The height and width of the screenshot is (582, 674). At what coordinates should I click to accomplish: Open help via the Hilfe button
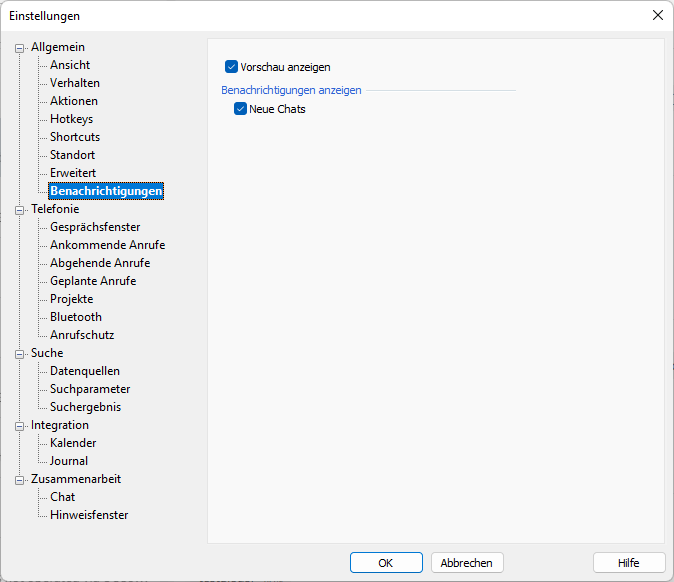(629, 563)
